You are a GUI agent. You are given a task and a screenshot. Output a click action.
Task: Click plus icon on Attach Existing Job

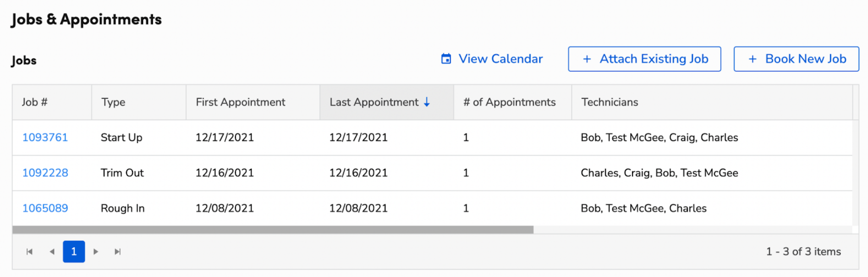587,59
